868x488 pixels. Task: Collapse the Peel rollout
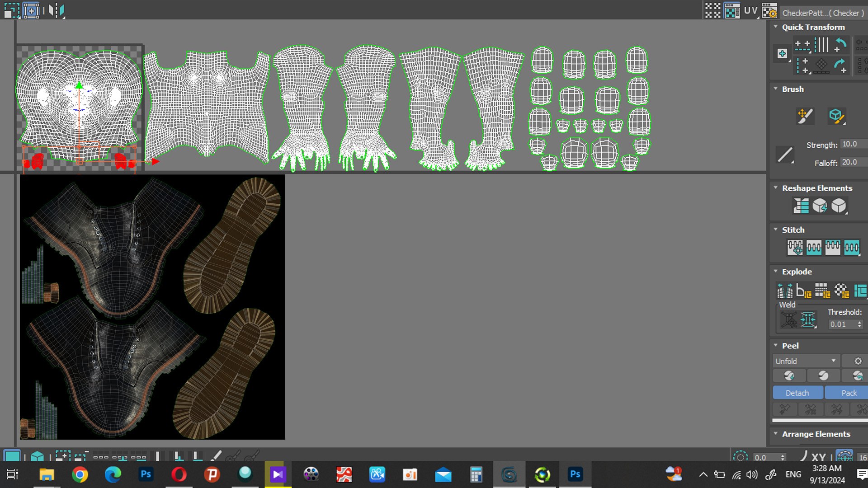[x=776, y=345]
